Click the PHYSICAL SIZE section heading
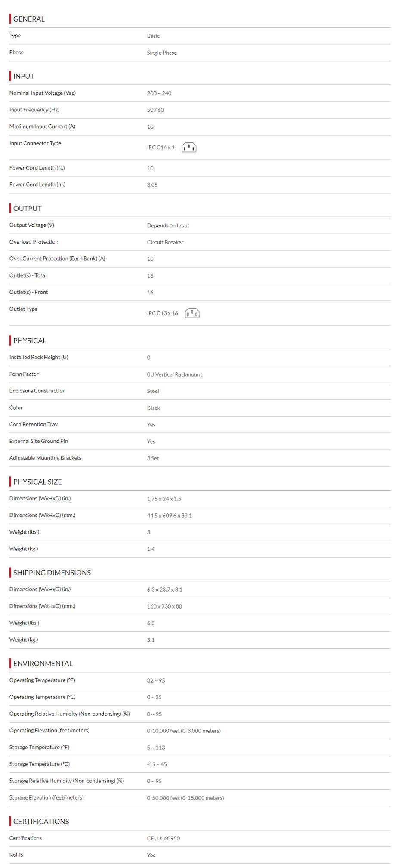 tap(37, 482)
